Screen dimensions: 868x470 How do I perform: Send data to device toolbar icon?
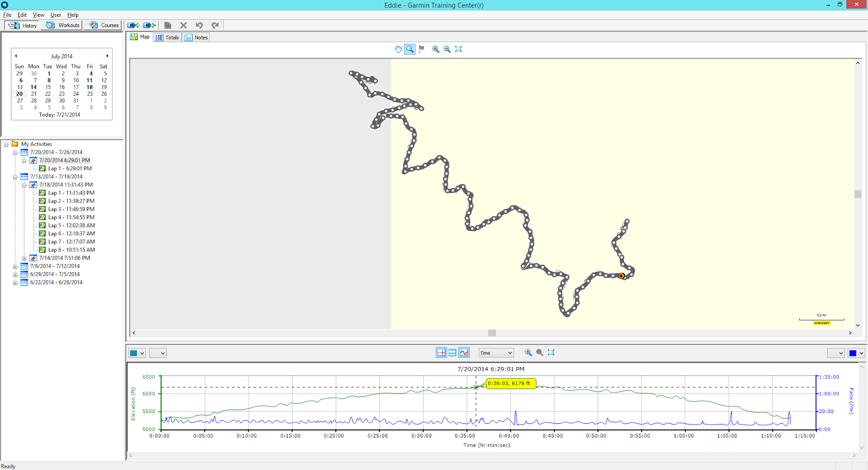(x=133, y=25)
